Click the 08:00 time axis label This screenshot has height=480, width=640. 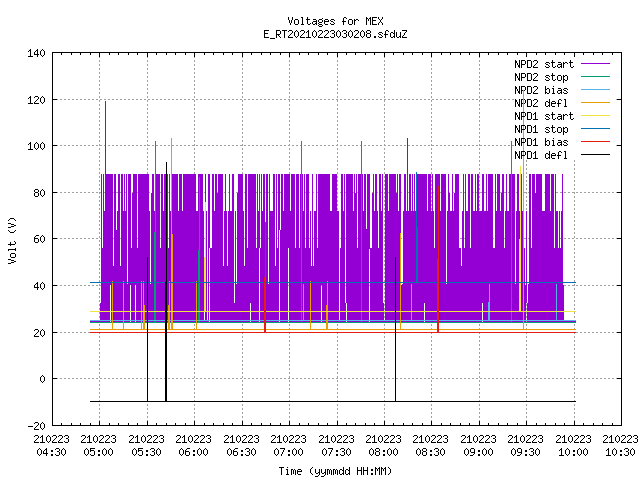pyautogui.click(x=384, y=452)
